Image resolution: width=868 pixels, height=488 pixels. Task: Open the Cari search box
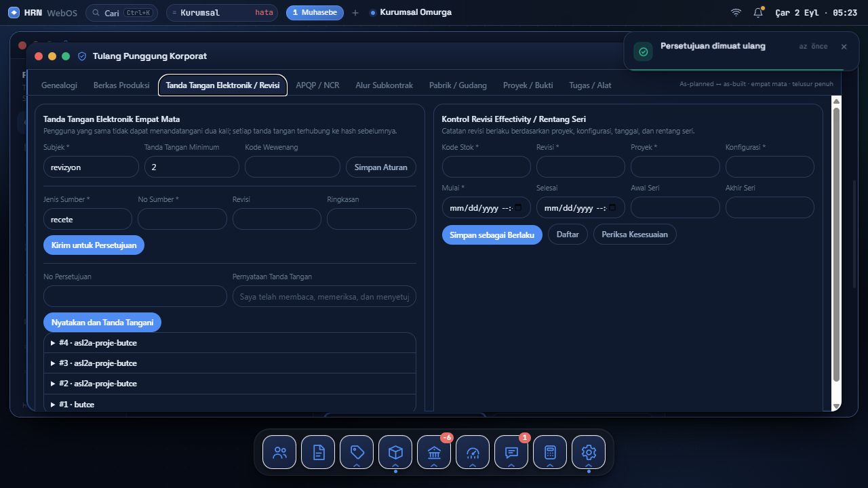tap(122, 13)
